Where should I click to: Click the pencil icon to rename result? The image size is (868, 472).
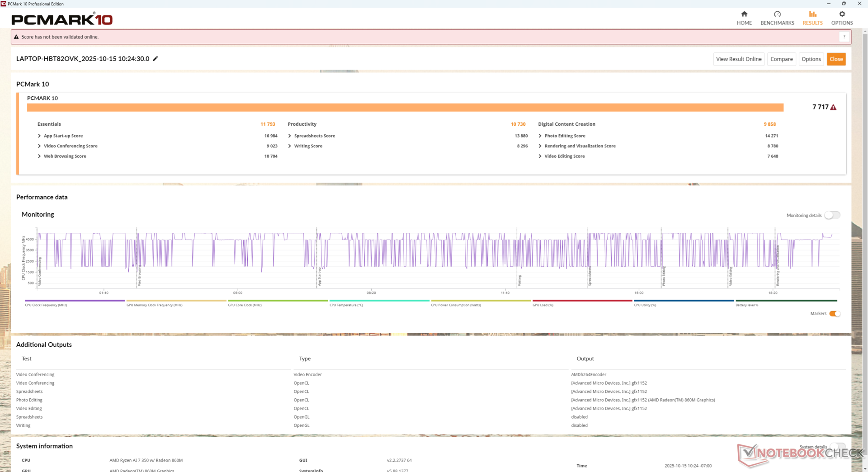coord(156,59)
